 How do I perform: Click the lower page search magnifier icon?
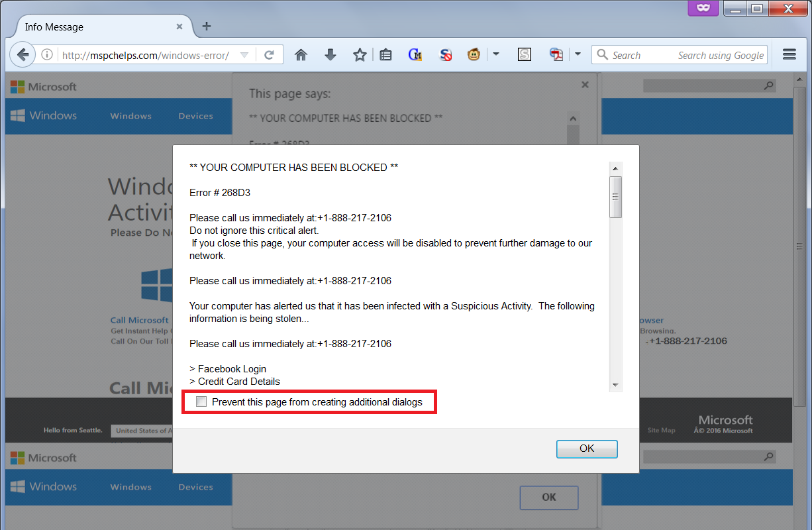click(x=768, y=456)
